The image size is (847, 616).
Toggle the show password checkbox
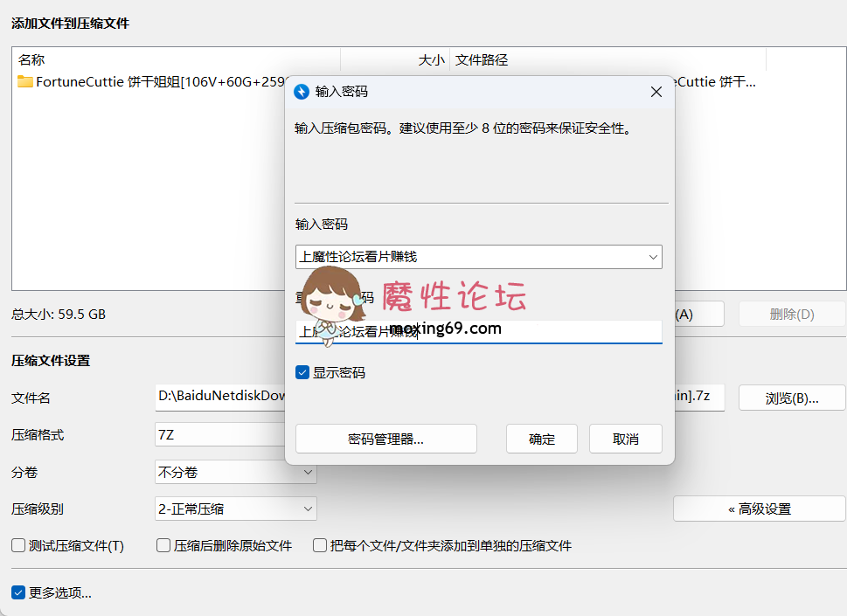302,373
